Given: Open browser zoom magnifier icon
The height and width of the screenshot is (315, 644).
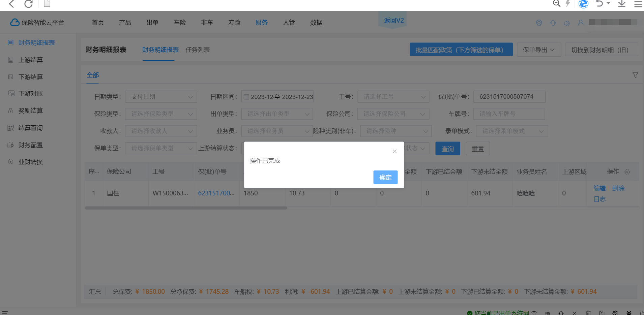Looking at the screenshot, I should pos(557,3).
